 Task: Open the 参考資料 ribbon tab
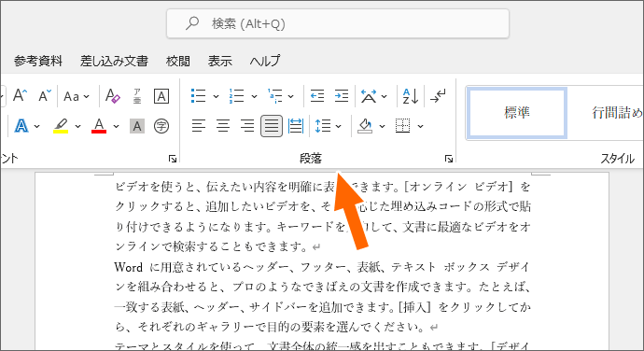(x=38, y=62)
